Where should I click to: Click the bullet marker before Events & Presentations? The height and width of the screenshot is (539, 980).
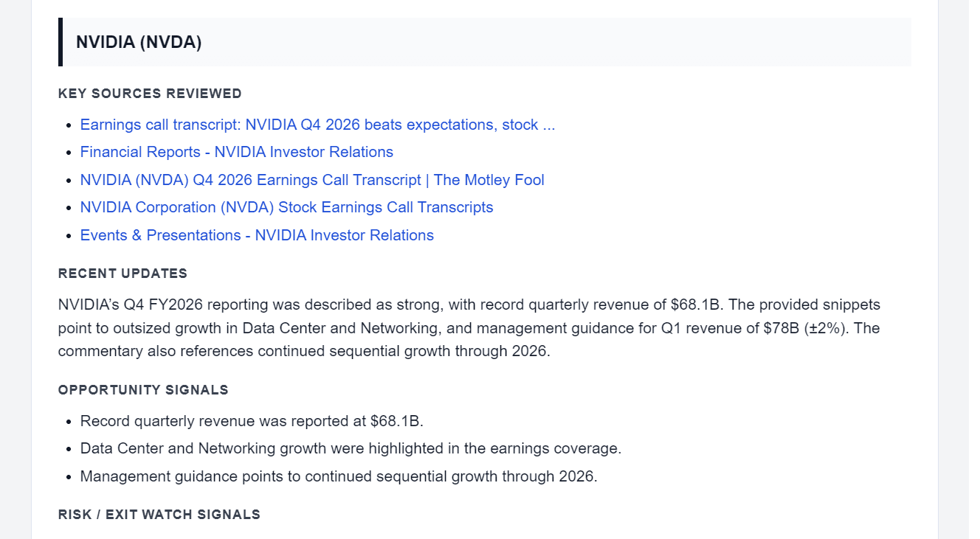[69, 237]
